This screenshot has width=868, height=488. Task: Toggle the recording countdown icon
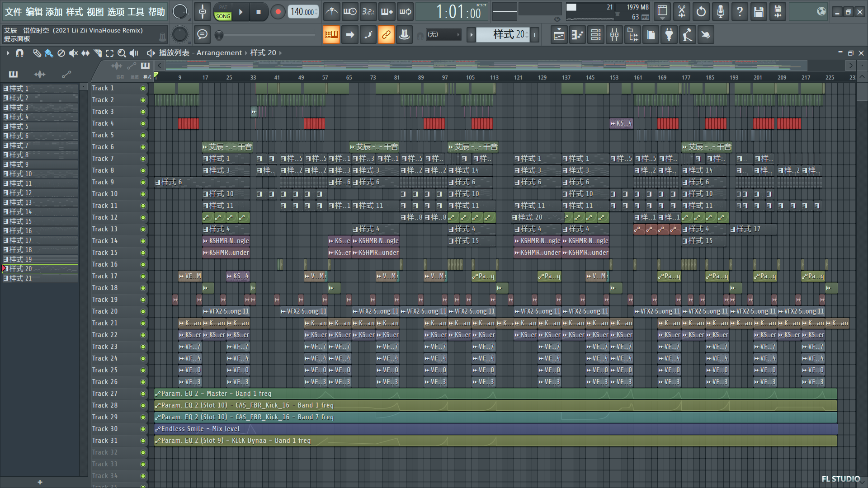[368, 12]
